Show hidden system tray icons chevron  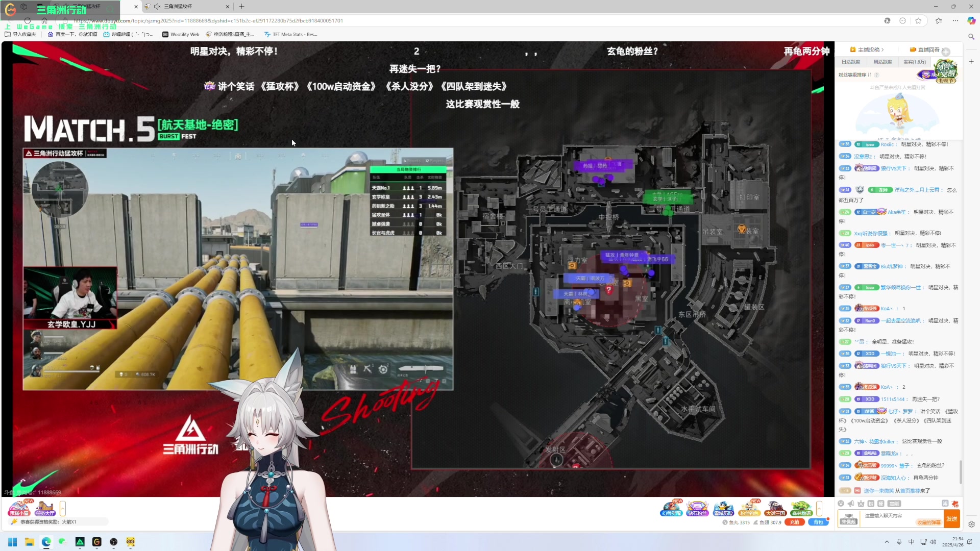(887, 542)
